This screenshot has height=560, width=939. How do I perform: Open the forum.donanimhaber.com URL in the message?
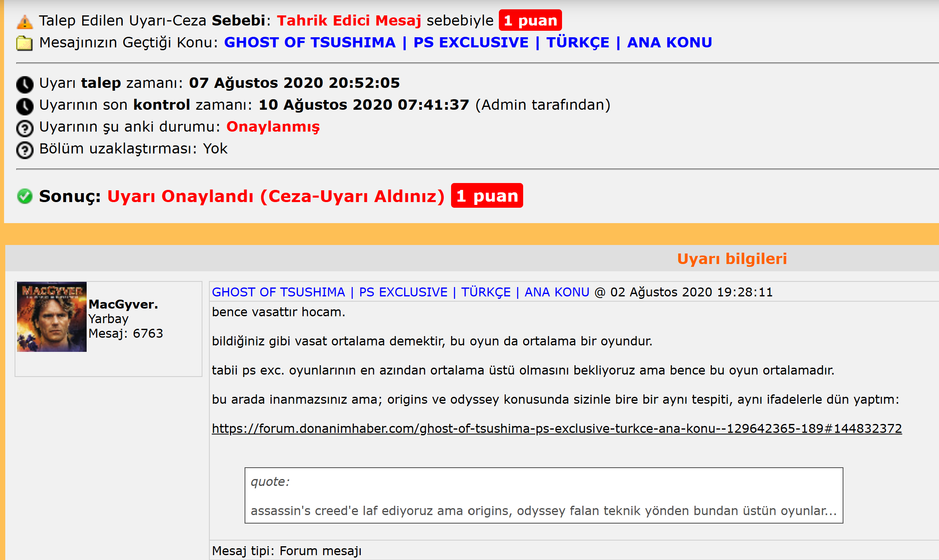pyautogui.click(x=557, y=428)
